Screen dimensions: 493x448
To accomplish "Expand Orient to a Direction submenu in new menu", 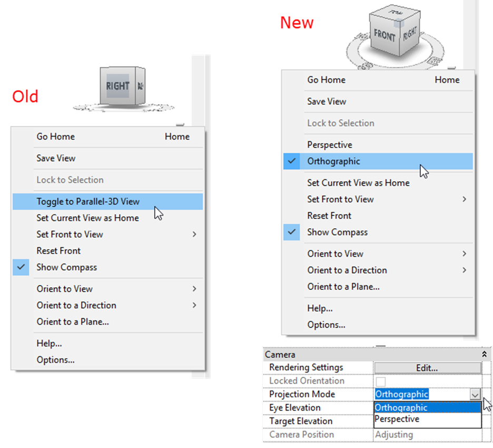I will tap(464, 270).
